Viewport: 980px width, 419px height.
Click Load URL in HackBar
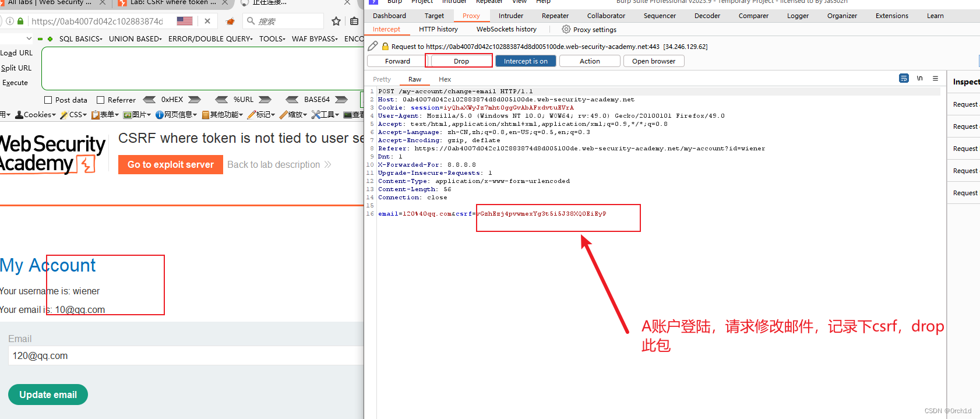(x=16, y=53)
